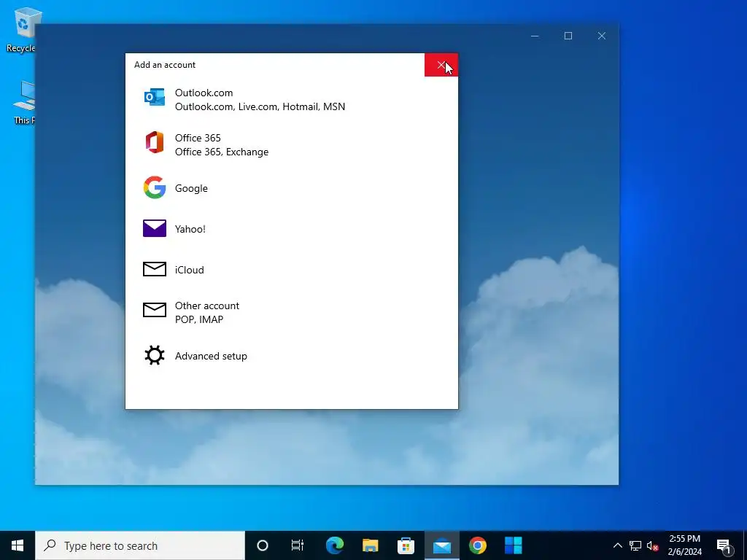Focus the 'Type here to search' box
This screenshot has width=747, height=560.
(x=140, y=545)
